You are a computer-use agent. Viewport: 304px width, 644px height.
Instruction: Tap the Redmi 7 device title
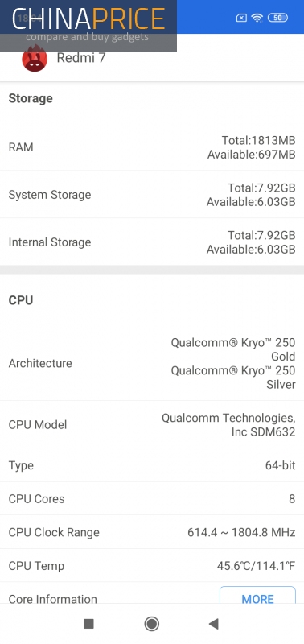(80, 58)
